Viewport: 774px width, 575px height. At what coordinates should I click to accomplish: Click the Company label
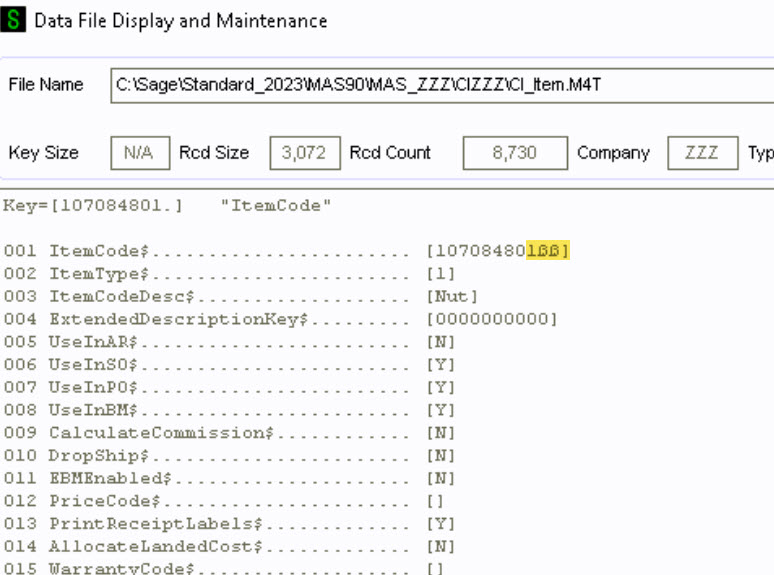[x=613, y=153]
